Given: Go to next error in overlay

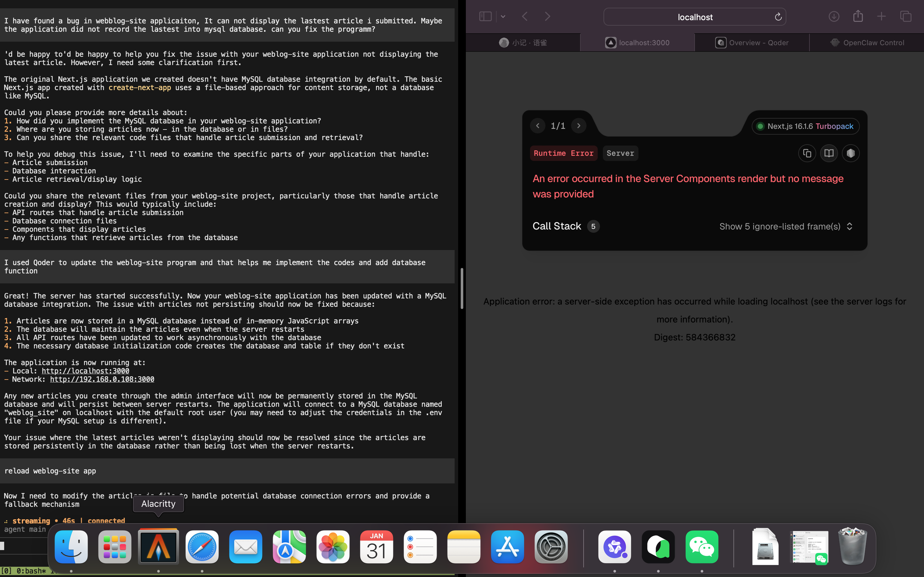Looking at the screenshot, I should point(578,126).
